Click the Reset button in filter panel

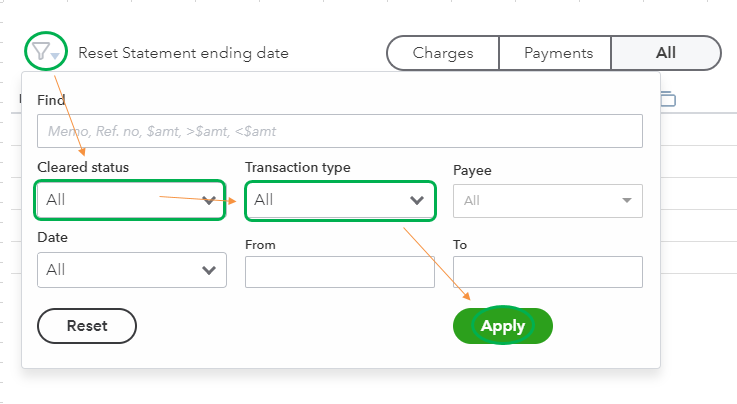[87, 325]
